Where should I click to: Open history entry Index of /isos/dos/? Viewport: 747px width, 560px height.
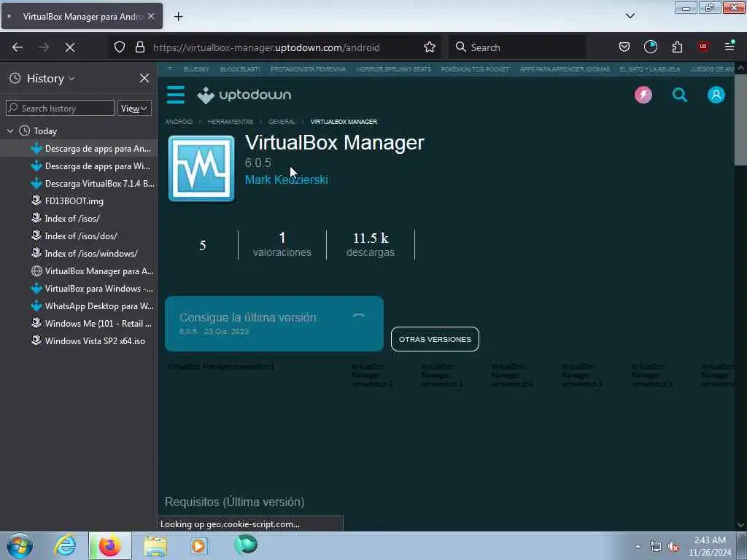(79, 236)
